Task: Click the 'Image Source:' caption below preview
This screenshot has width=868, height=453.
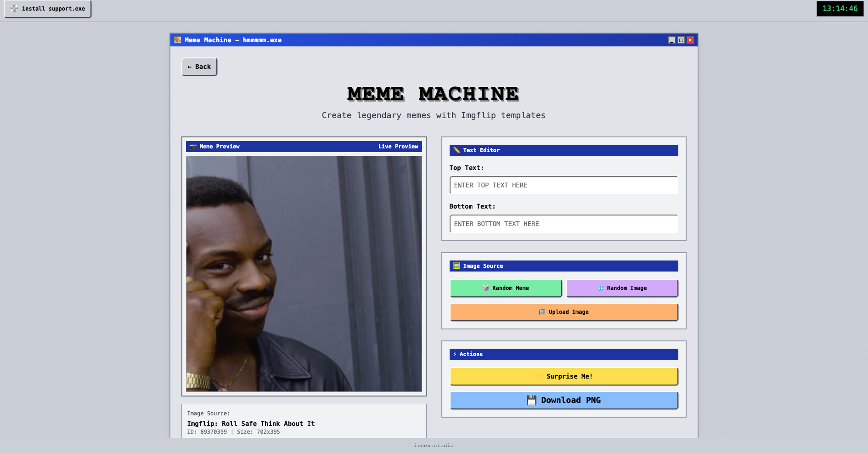Action: [x=209, y=413]
